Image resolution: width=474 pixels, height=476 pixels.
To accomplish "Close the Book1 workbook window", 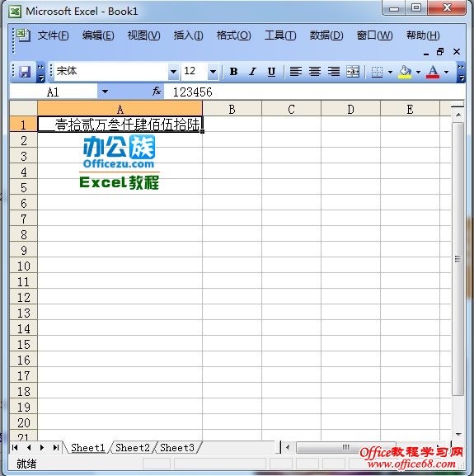I will pos(457,52).
